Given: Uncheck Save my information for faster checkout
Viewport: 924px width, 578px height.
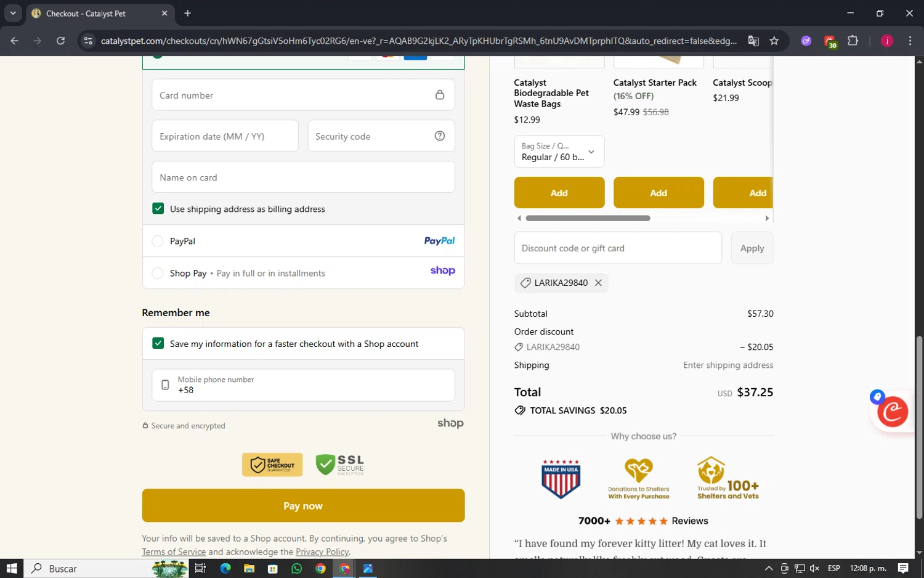Looking at the screenshot, I should pyautogui.click(x=158, y=343).
